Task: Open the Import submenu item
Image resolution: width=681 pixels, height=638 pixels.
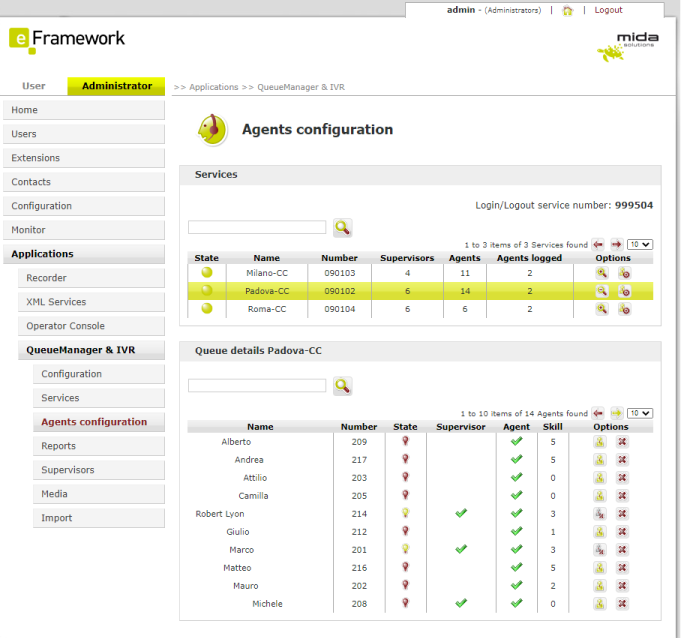Action: click(99, 518)
